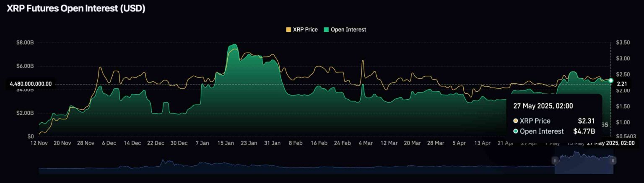Click the '14 Dec' date axis label

tap(132, 143)
